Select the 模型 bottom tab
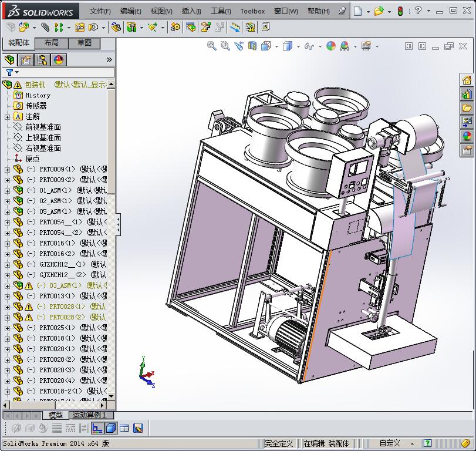This screenshot has height=451, width=476. (x=56, y=415)
